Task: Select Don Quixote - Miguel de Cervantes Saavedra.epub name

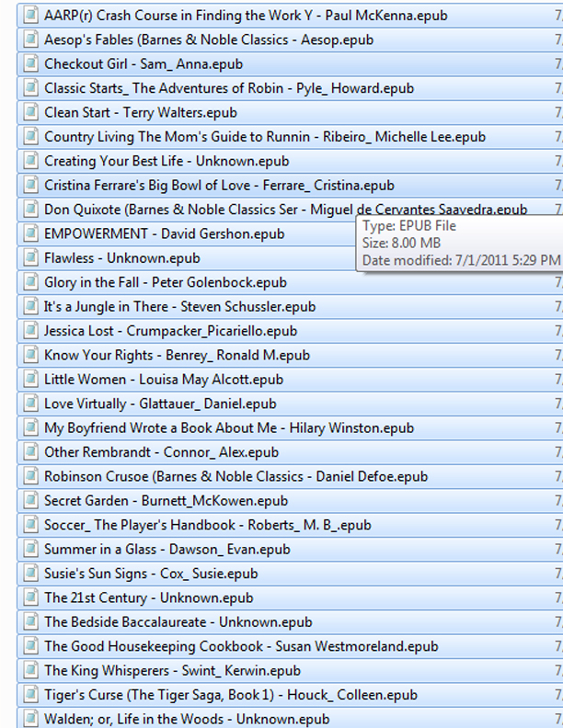Action: 286,210
